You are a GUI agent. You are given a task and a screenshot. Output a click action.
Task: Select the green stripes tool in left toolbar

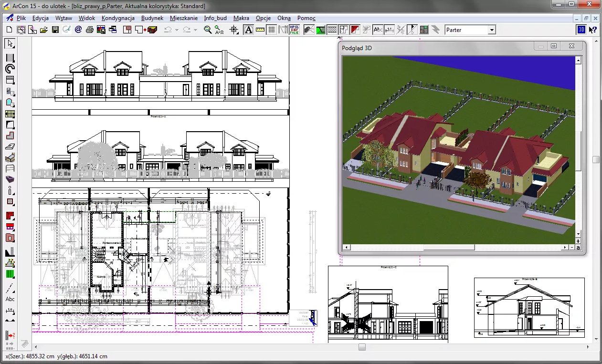click(x=10, y=274)
